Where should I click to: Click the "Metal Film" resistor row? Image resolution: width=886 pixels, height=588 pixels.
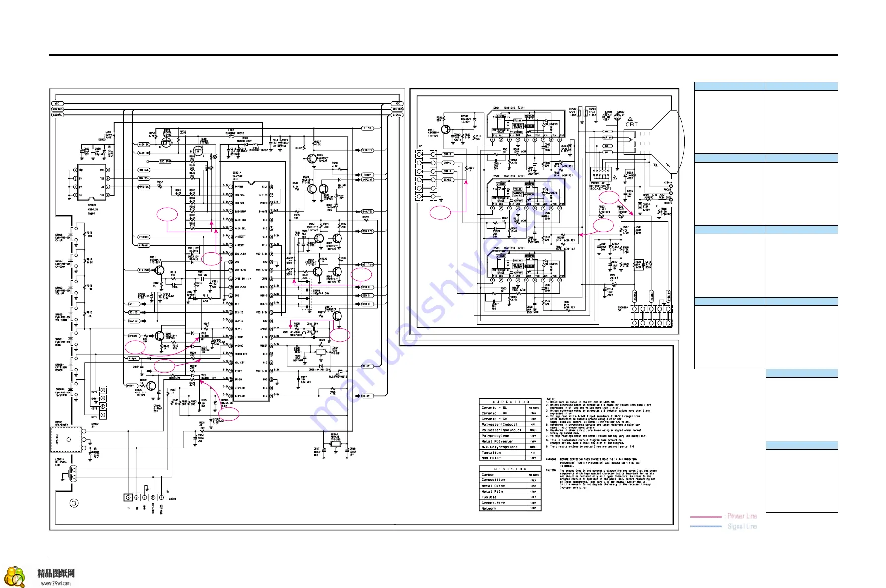point(510,491)
